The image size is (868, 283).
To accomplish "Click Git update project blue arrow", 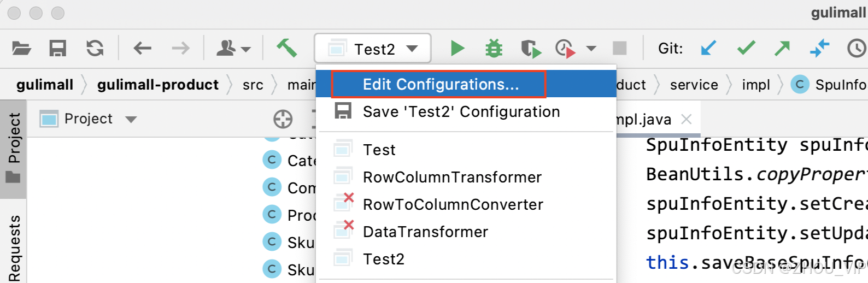I will [x=708, y=49].
